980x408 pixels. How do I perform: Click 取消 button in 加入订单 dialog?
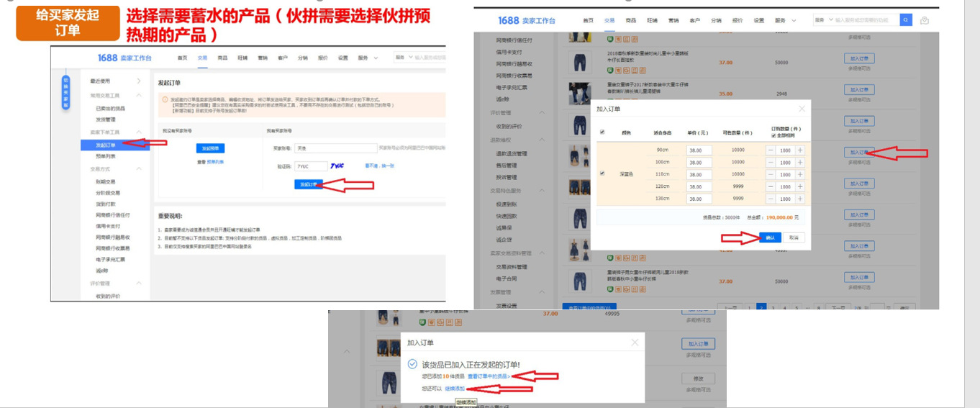point(793,237)
